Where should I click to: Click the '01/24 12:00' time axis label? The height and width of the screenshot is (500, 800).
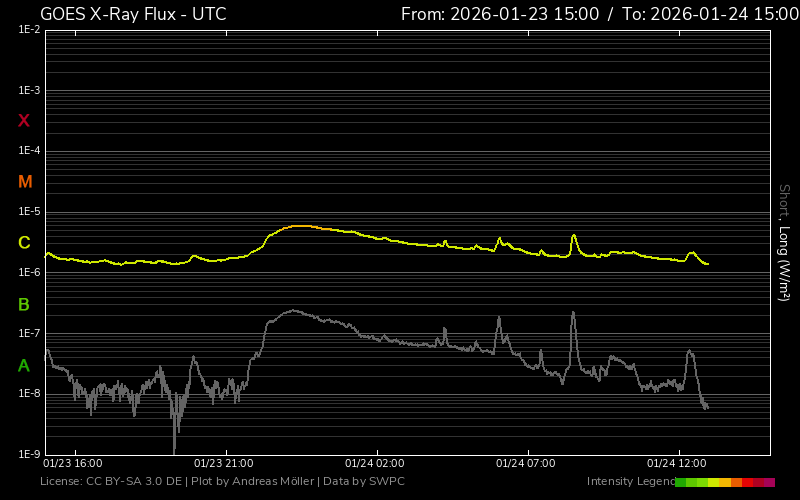[677, 463]
